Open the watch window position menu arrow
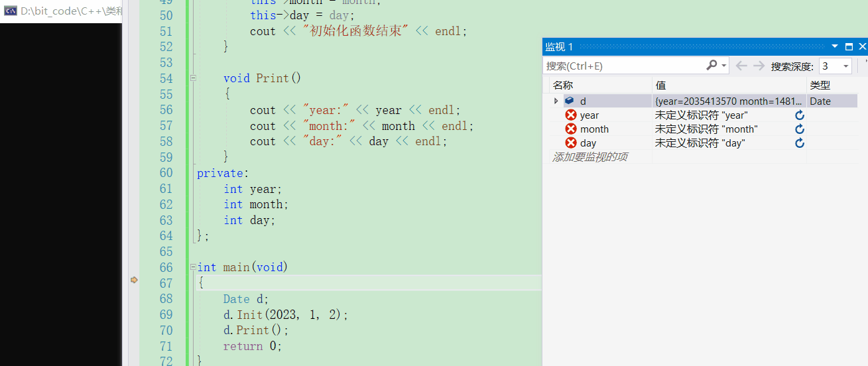Viewport: 868px width, 366px height. pos(836,46)
